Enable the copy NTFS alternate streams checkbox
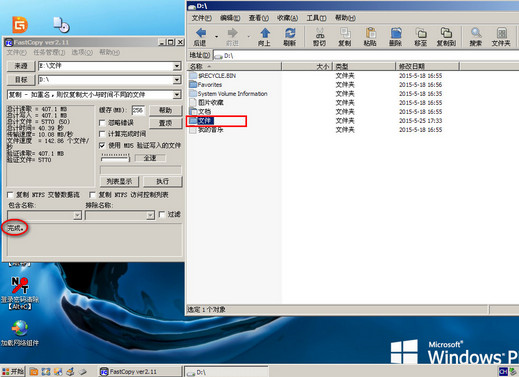The image size is (519, 377). pos(10,195)
